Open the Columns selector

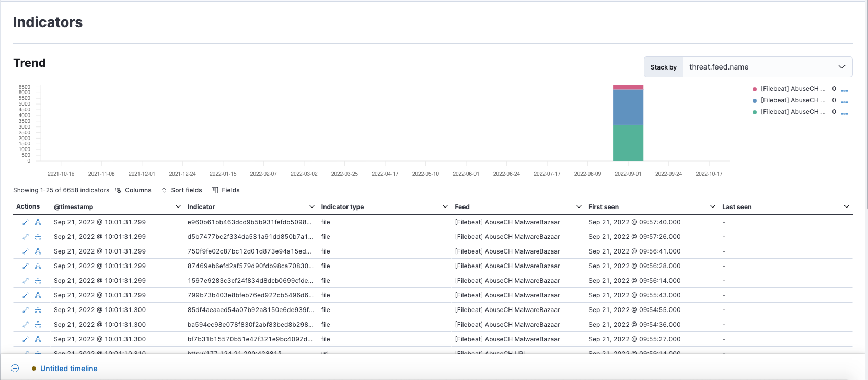(x=133, y=190)
